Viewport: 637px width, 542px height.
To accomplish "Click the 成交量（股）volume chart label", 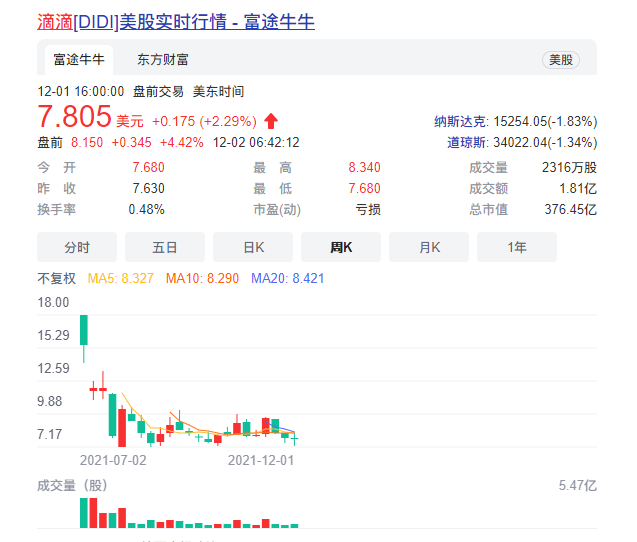I will point(72,486).
